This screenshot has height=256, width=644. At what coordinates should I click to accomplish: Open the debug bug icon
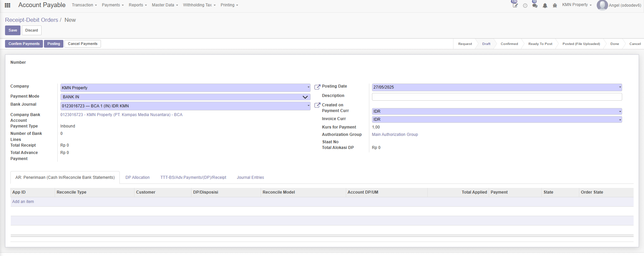click(x=555, y=5)
